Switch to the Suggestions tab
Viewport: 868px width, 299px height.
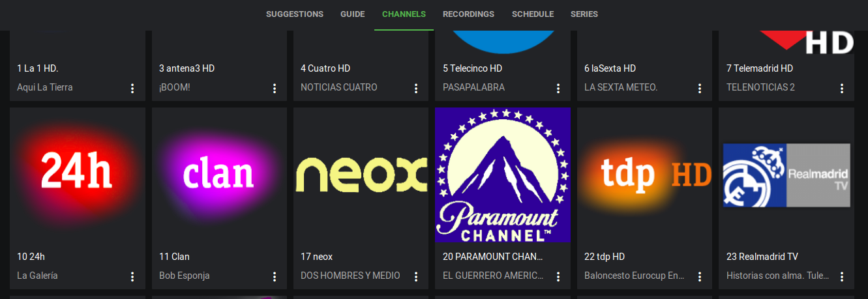coord(295,14)
